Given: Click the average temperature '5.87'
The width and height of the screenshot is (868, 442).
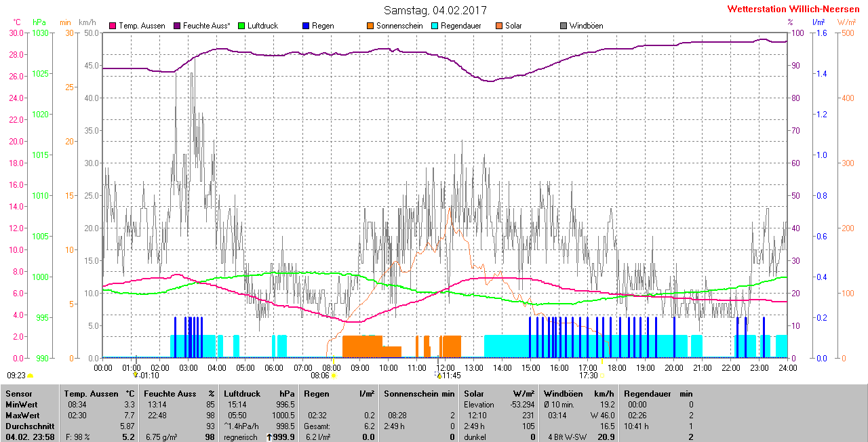Looking at the screenshot, I should point(127,426).
